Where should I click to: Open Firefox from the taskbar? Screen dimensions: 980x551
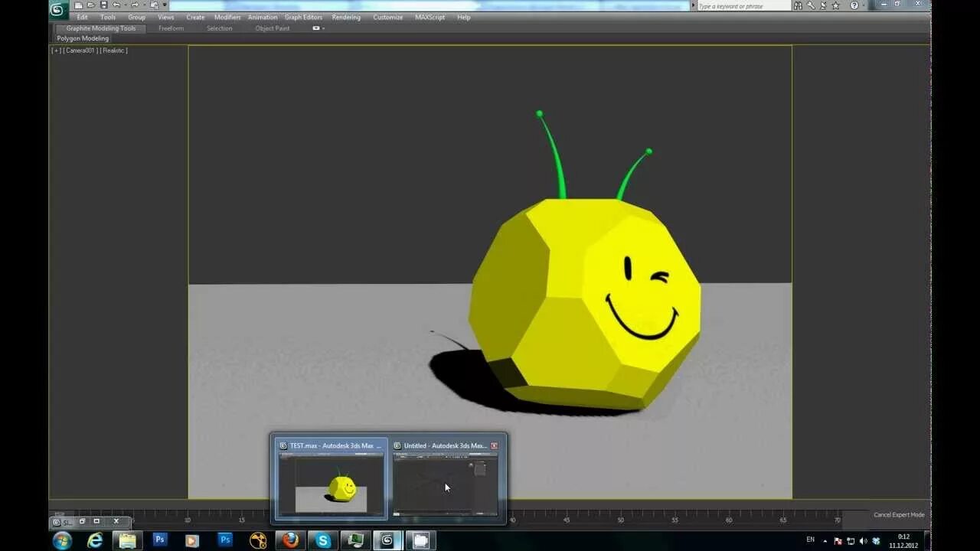pyautogui.click(x=290, y=540)
